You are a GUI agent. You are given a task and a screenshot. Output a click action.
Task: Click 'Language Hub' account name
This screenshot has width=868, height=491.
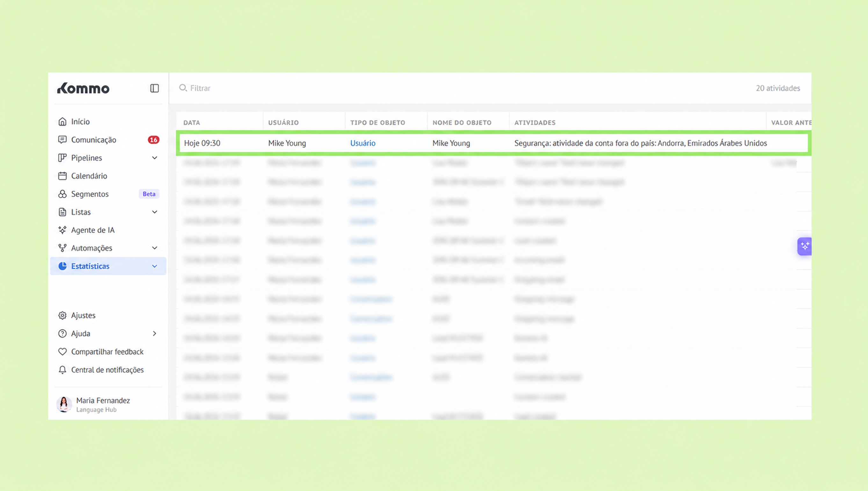coord(96,409)
